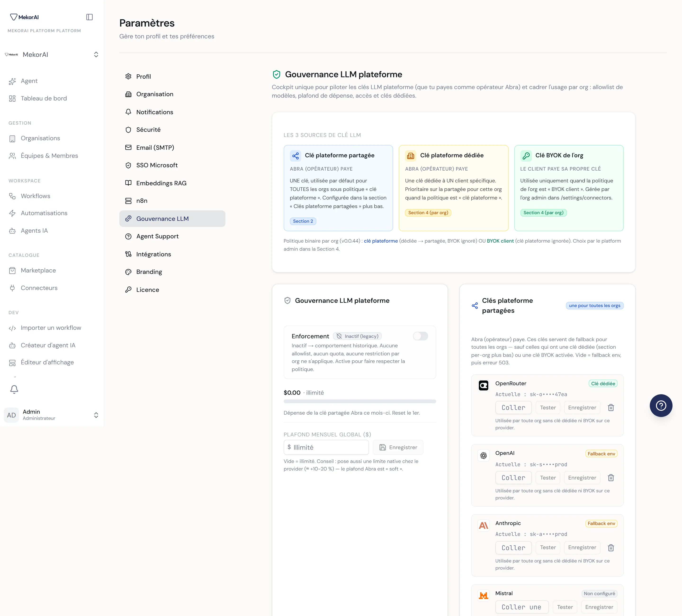Click the Mistral provider logo

tap(483, 595)
